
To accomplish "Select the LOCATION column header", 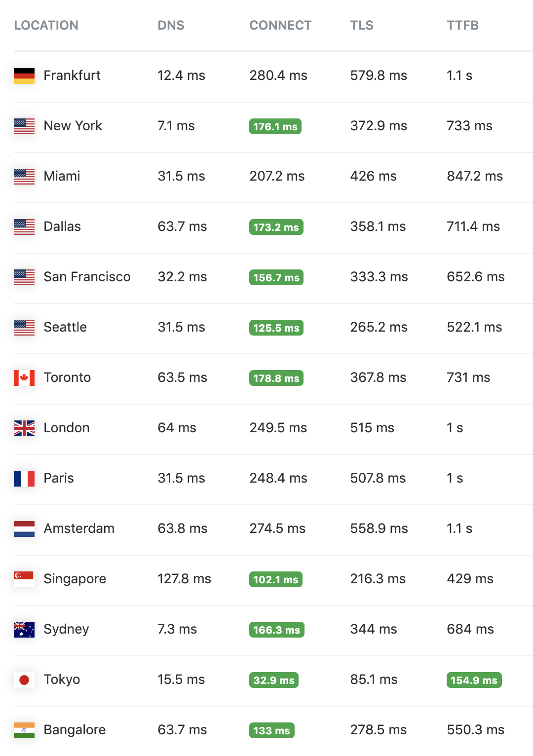I will (46, 25).
